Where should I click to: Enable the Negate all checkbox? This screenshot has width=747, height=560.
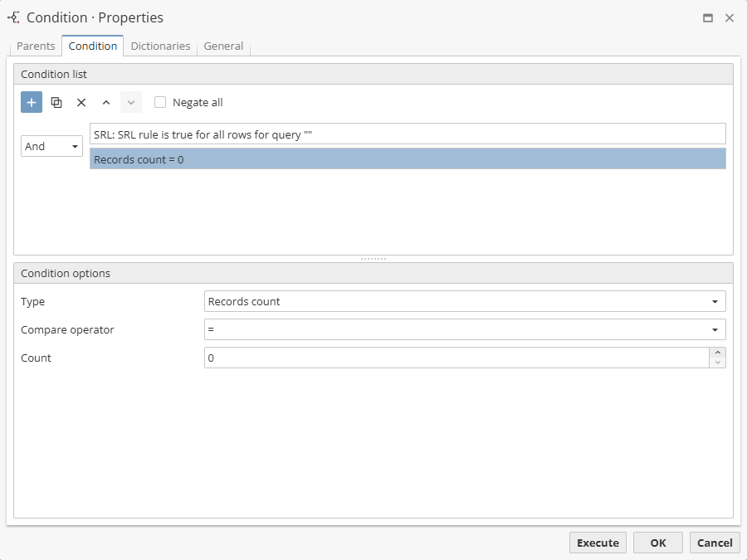[161, 102]
